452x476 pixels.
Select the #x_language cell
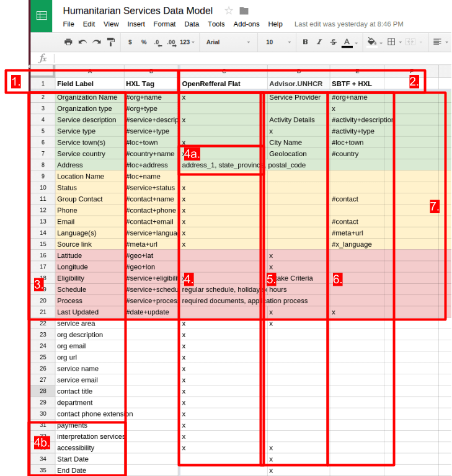(357, 244)
